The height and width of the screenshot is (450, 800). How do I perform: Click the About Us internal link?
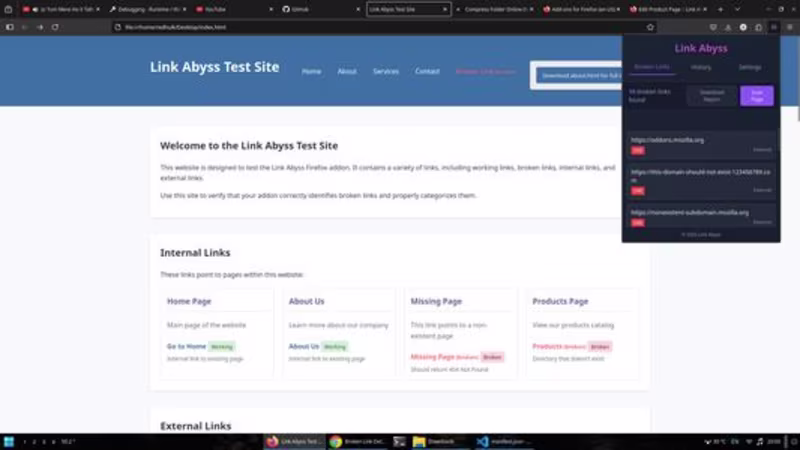click(x=304, y=346)
